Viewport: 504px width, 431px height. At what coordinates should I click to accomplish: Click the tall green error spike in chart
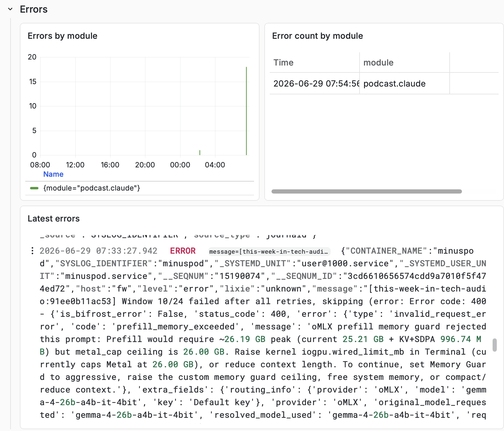coord(246,111)
